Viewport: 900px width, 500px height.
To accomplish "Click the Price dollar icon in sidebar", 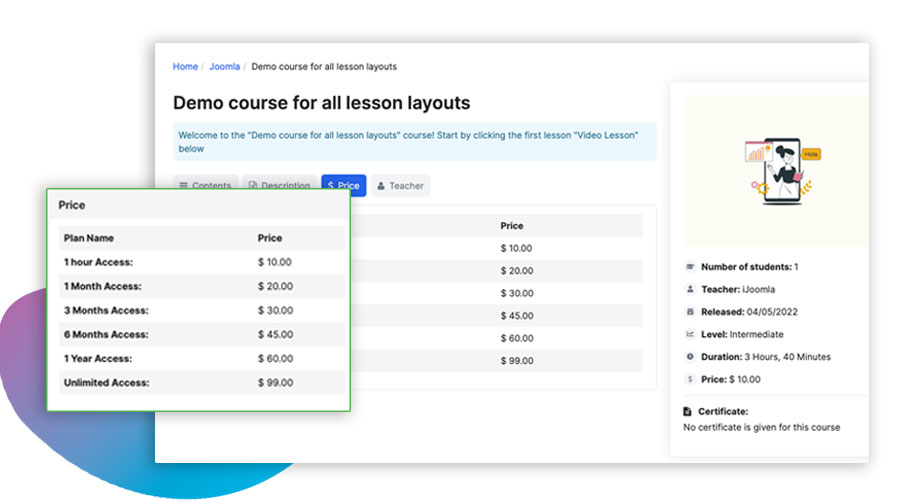I will pyautogui.click(x=690, y=379).
